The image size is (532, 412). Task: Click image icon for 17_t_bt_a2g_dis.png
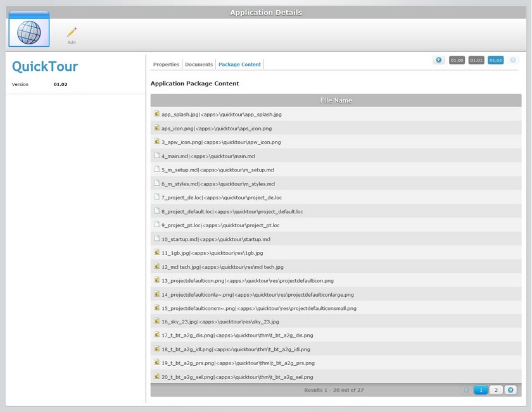(157, 334)
